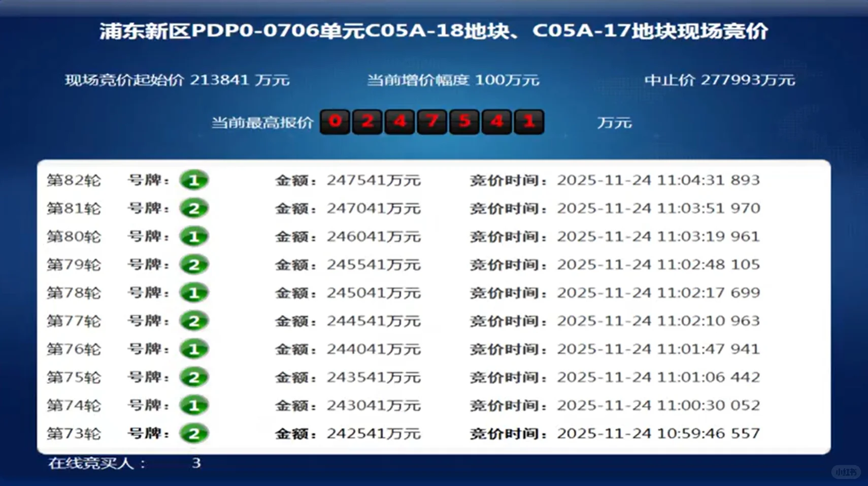
Task: Click the amount 242541万元
Action: (374, 434)
